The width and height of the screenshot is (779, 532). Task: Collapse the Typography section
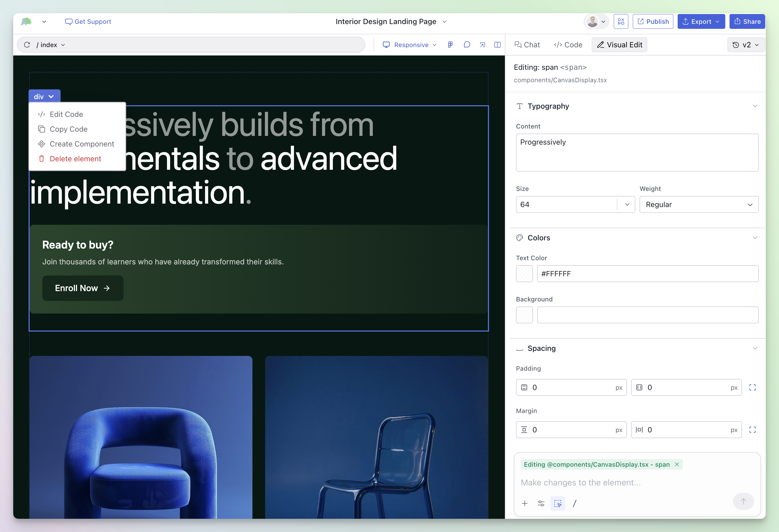tap(755, 106)
